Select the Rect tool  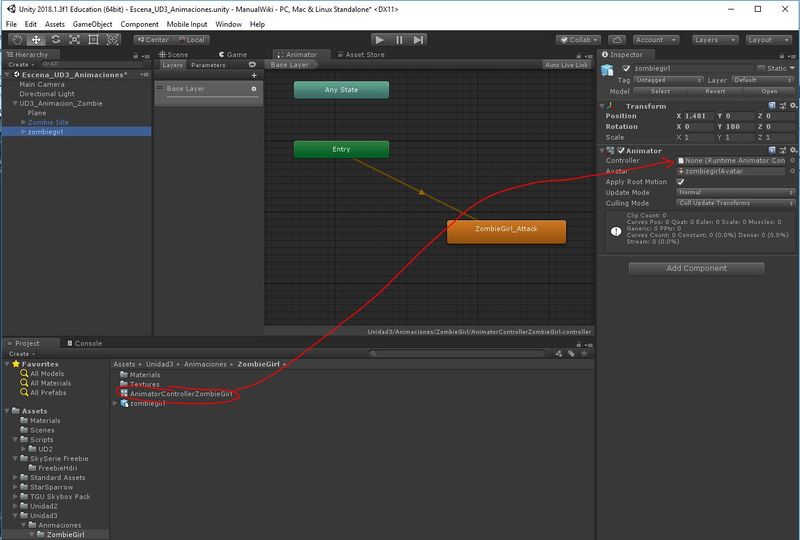tap(93, 40)
